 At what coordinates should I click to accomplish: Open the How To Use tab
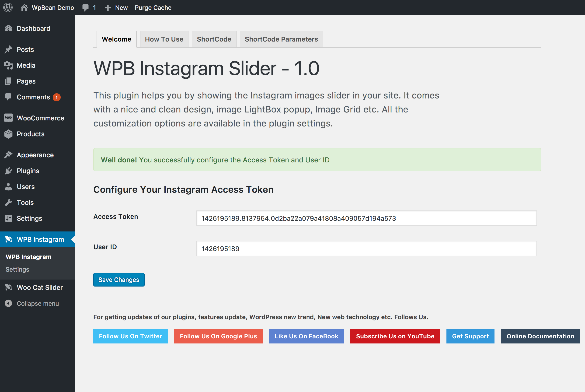coord(164,39)
